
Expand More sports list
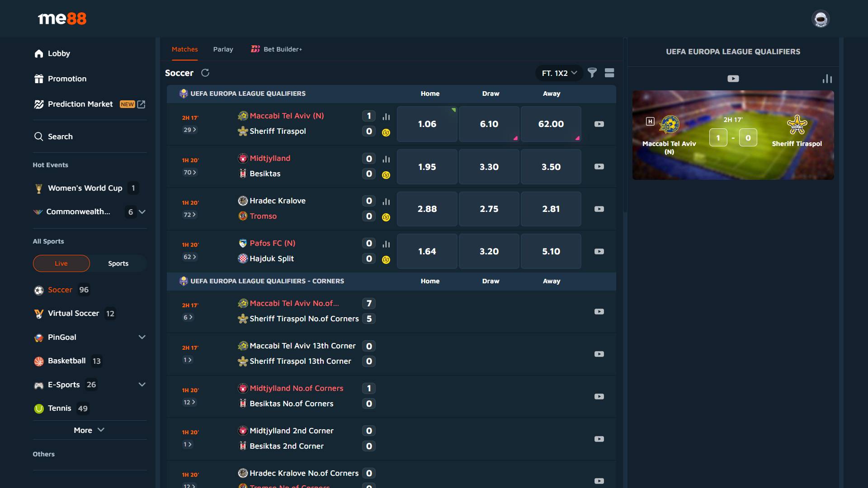coord(90,430)
